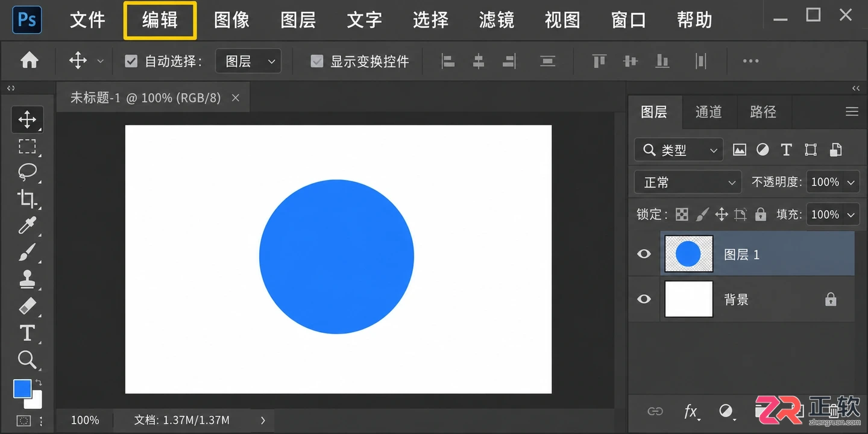This screenshot has height=434, width=868.
Task: Toggle lock transparent pixels
Action: pyautogui.click(x=682, y=214)
